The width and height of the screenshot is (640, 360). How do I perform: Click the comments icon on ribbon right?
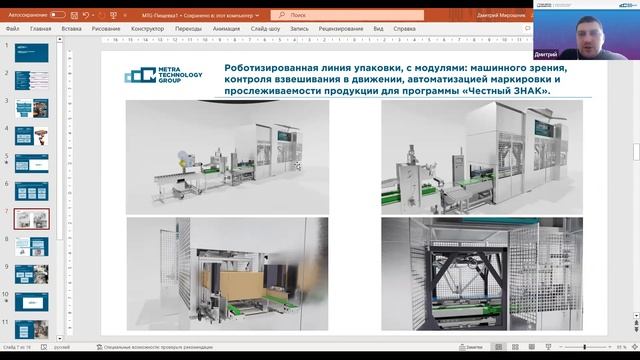pyautogui.click(x=527, y=28)
